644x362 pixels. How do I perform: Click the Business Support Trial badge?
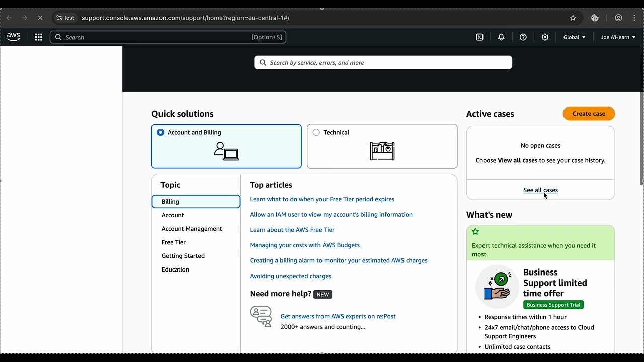click(553, 305)
